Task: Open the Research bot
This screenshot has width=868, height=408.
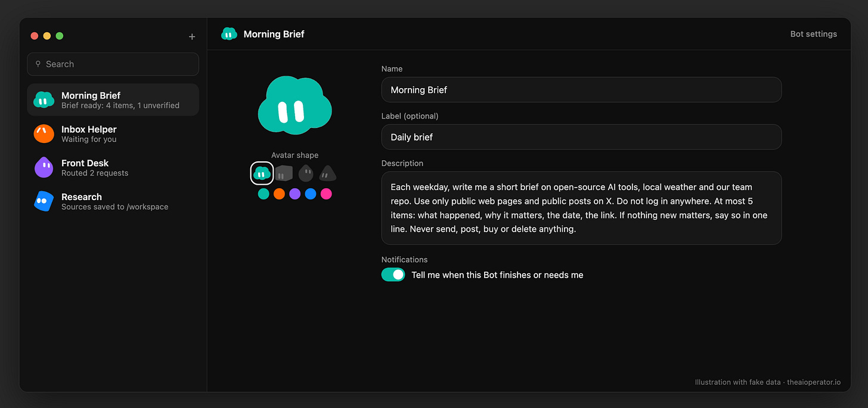Action: [x=113, y=201]
